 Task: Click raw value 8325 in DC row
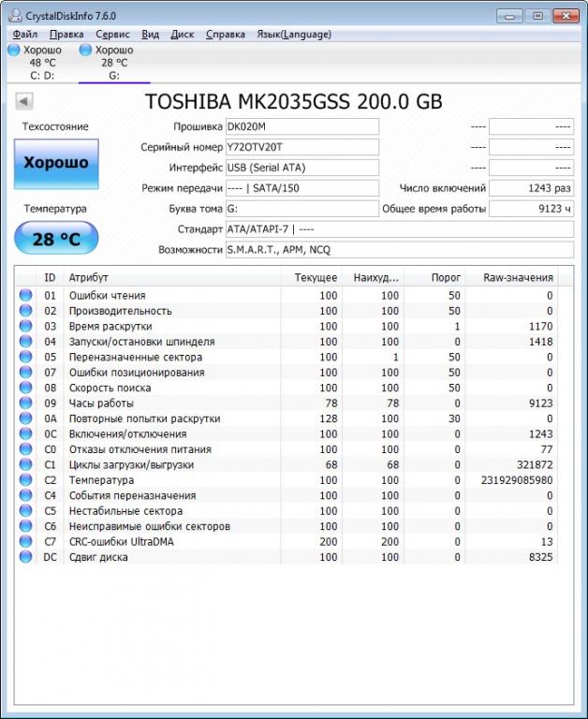coord(540,557)
